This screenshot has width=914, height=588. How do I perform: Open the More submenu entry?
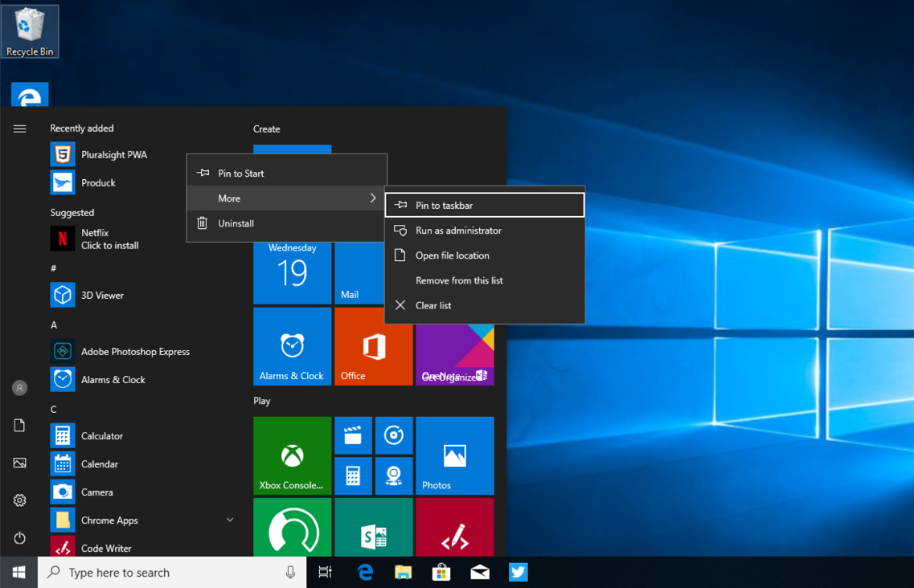tap(286, 198)
